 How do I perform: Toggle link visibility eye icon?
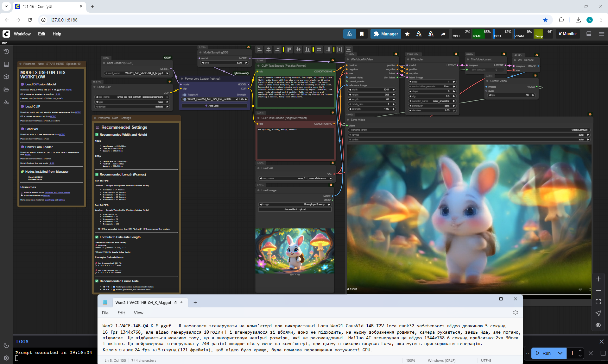598,325
